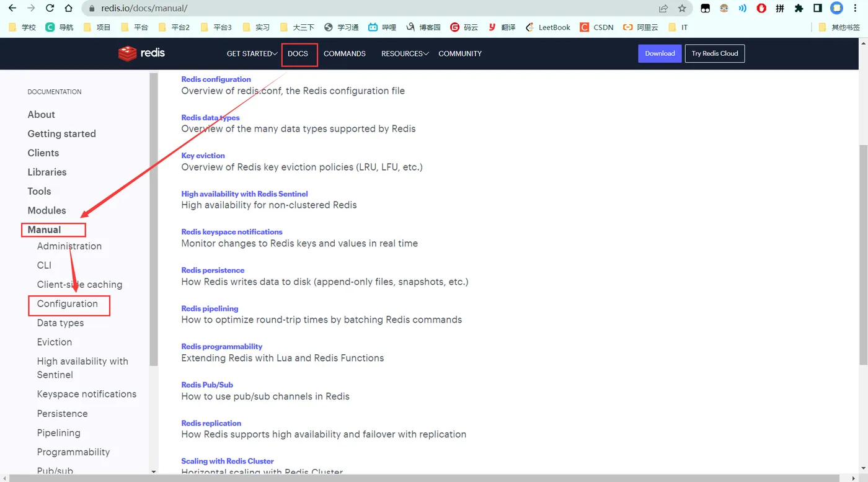Screen dimensions: 868x482
Task: Go back to the previous page
Action: [12, 8]
